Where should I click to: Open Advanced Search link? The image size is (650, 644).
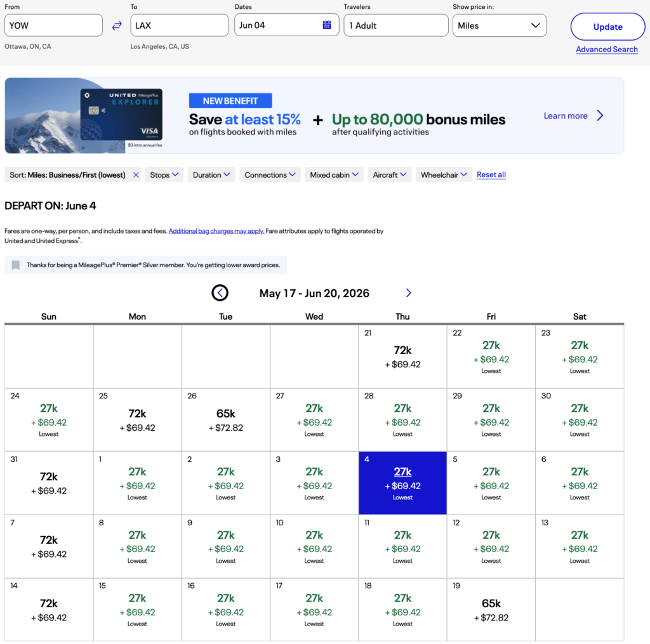click(x=607, y=49)
